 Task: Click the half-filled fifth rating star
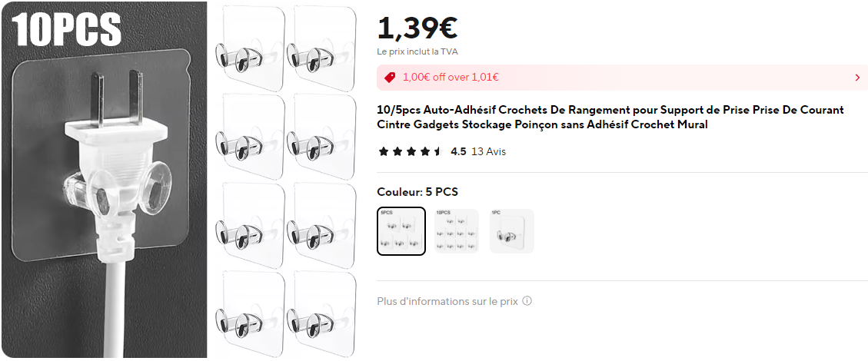click(x=438, y=151)
